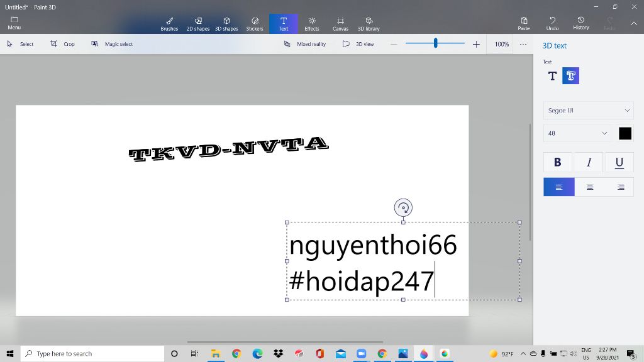This screenshot has width=644, height=362.
Task: Select the Text tool tab
Action: coord(284,24)
